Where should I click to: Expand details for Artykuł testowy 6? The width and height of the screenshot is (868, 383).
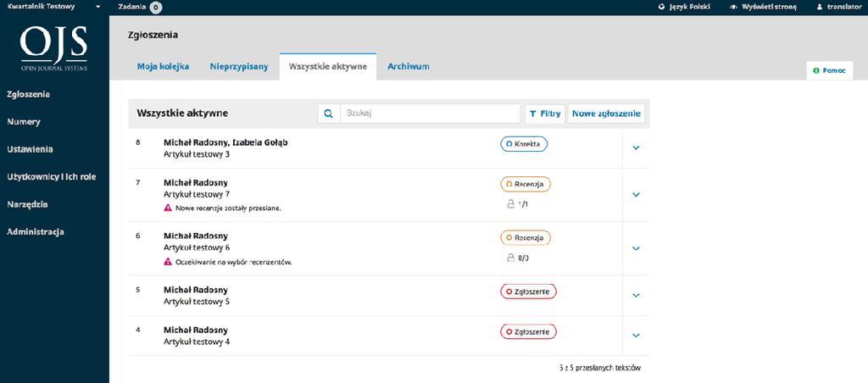pyautogui.click(x=636, y=248)
